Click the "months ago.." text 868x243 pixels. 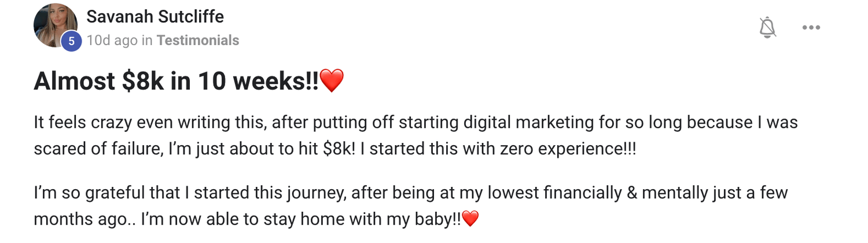82,219
